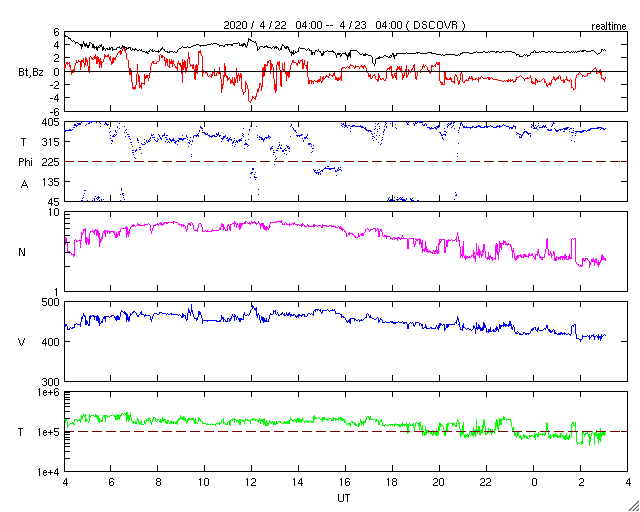Click the '315' tick label on the Phi panel

pos(51,142)
